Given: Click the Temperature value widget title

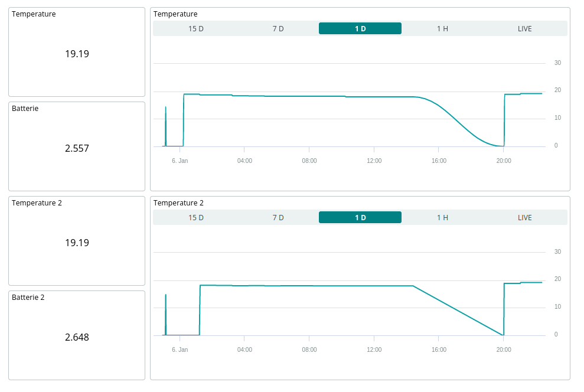Looking at the screenshot, I should 34,14.
